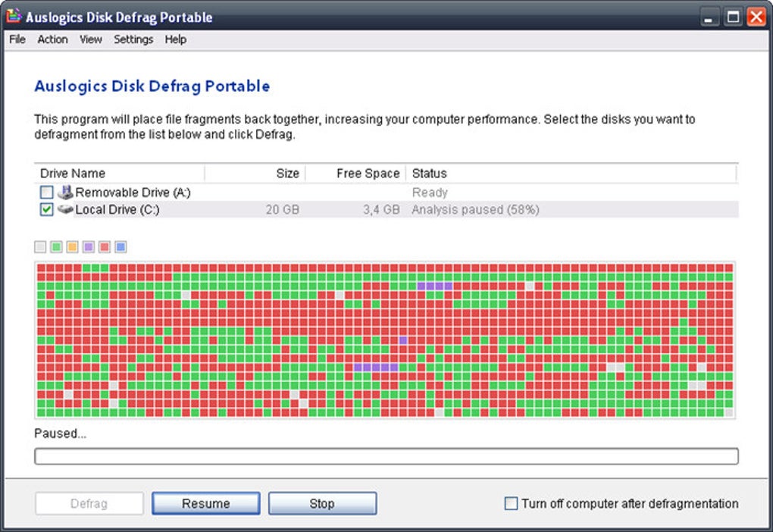Viewport: 773px width, 532px height.
Task: Click the empty progress bar
Action: tap(386, 456)
